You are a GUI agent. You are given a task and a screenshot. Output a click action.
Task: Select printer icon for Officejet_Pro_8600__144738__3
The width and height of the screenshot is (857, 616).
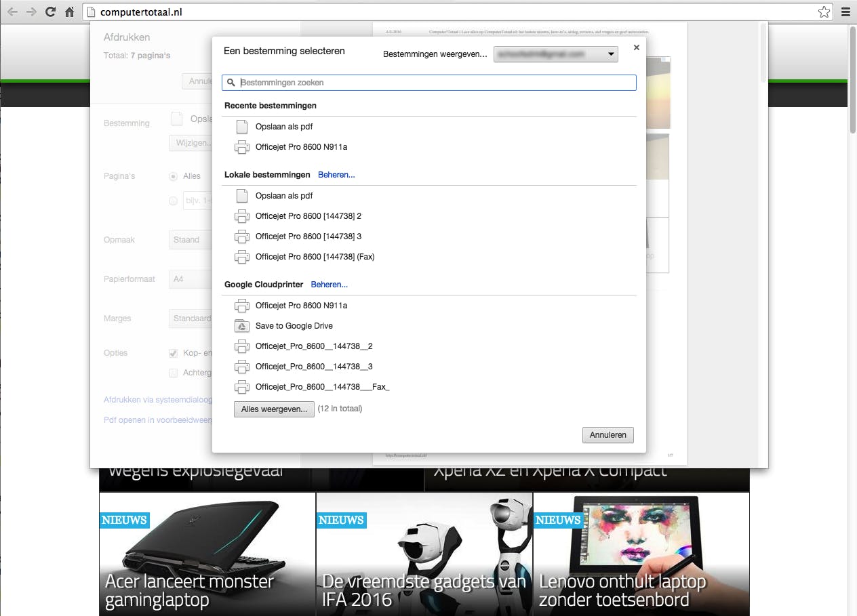(x=242, y=367)
